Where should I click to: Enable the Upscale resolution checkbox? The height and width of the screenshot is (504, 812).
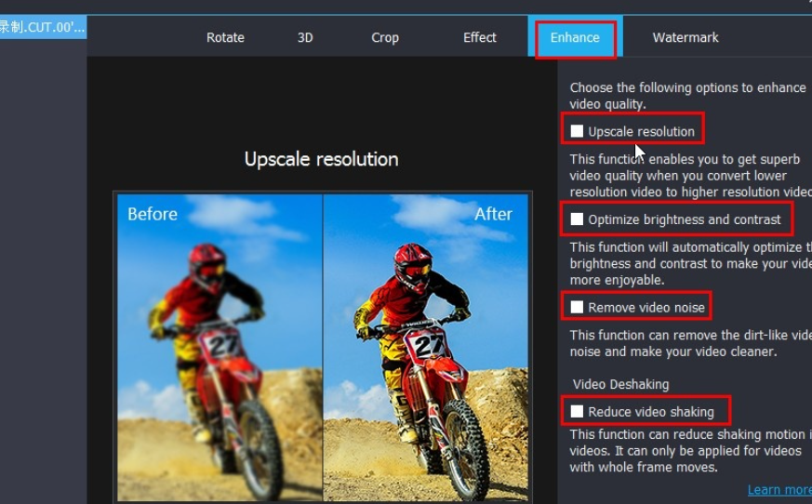577,131
